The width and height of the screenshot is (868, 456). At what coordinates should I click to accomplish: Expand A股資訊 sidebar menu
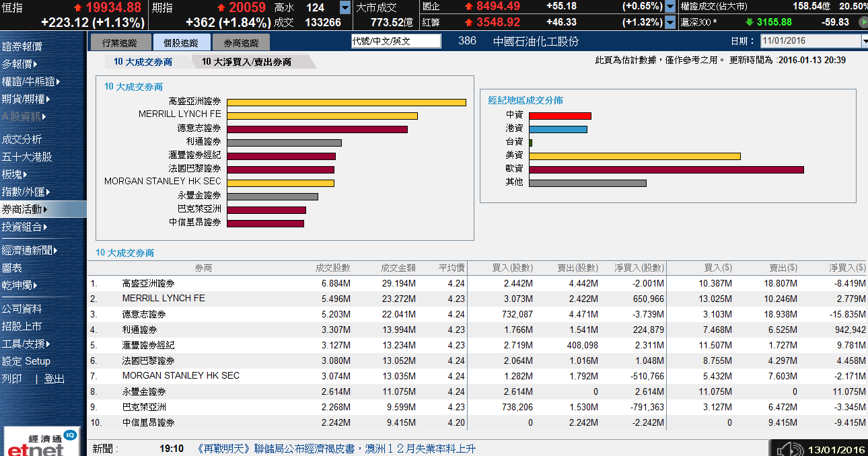(x=24, y=117)
